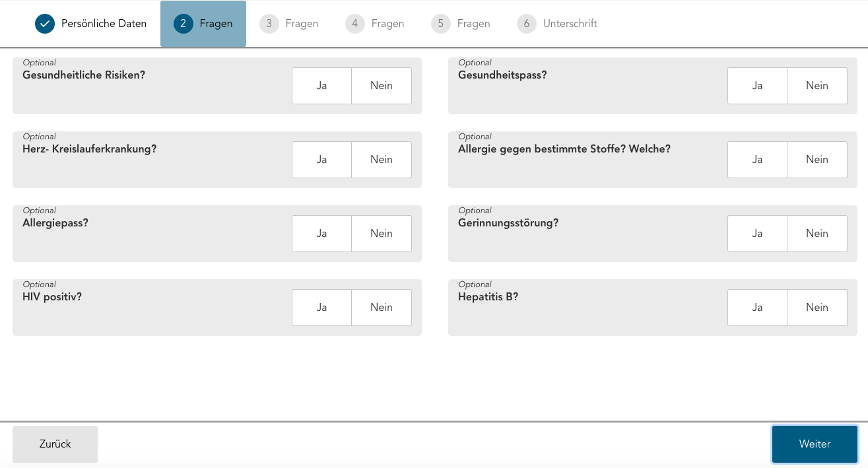
Task: Click the Hepatitis B? question label
Action: pyautogui.click(x=488, y=297)
